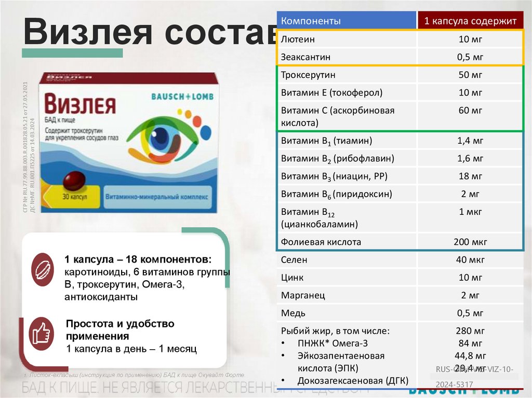The width and height of the screenshot is (532, 398).
Task: Click the 'Витамин С (аскорбиновая кислота)' cell
Action: (347, 116)
